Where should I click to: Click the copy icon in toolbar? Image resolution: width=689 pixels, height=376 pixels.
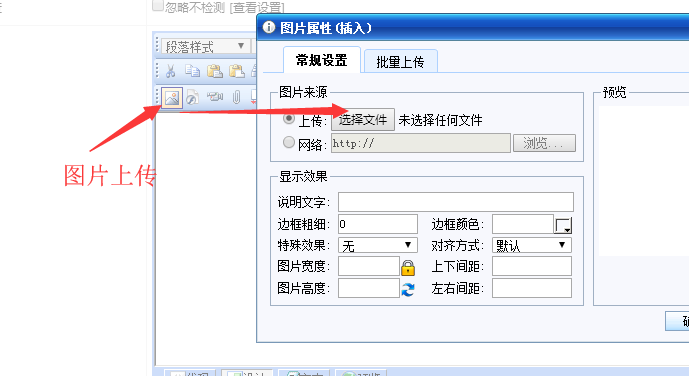click(x=192, y=71)
